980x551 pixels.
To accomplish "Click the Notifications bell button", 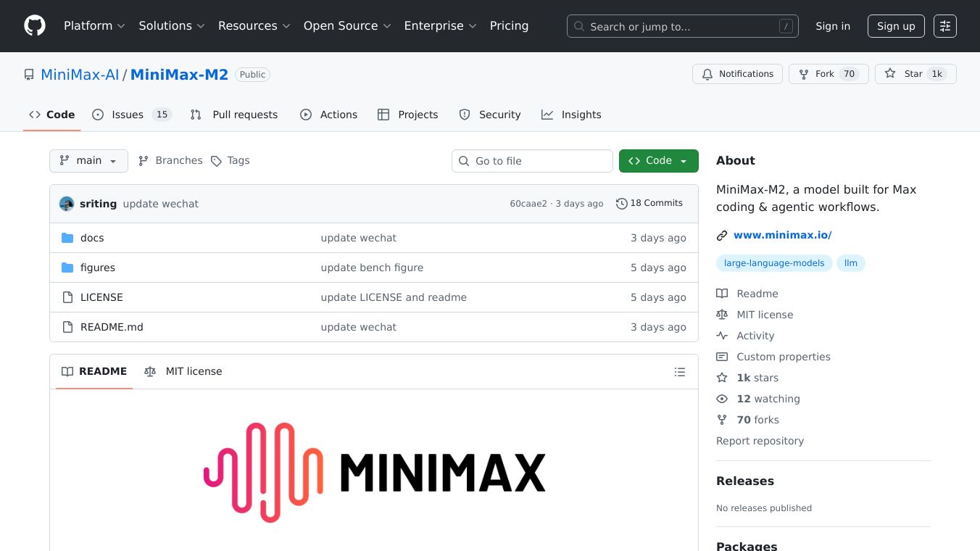I will click(737, 74).
